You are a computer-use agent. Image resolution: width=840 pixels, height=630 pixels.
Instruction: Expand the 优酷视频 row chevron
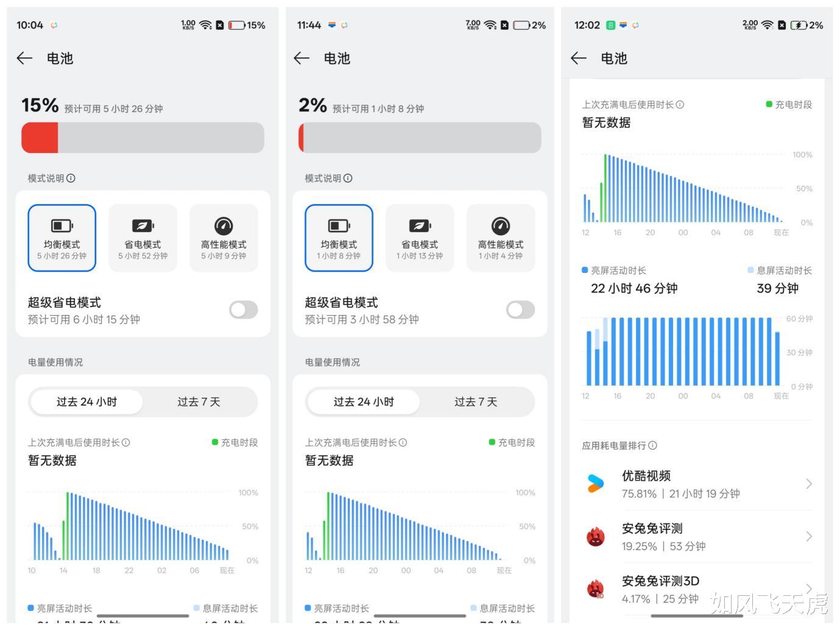(x=809, y=484)
